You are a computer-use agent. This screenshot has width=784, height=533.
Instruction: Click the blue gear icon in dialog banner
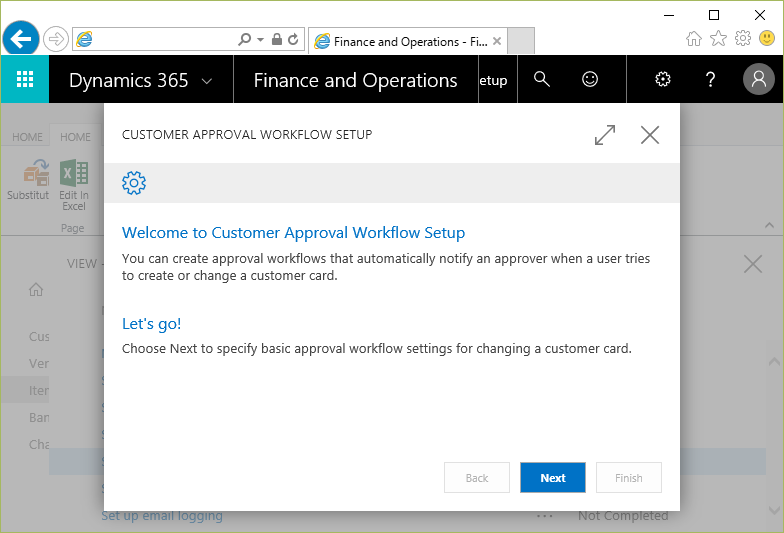click(x=134, y=183)
